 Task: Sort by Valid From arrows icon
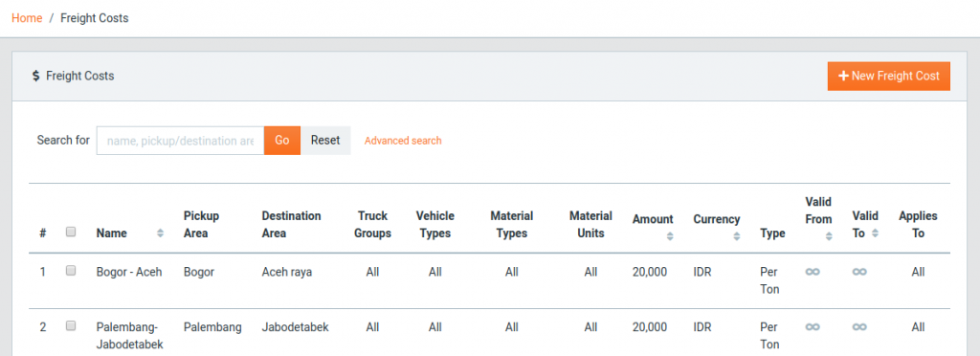[x=828, y=236]
